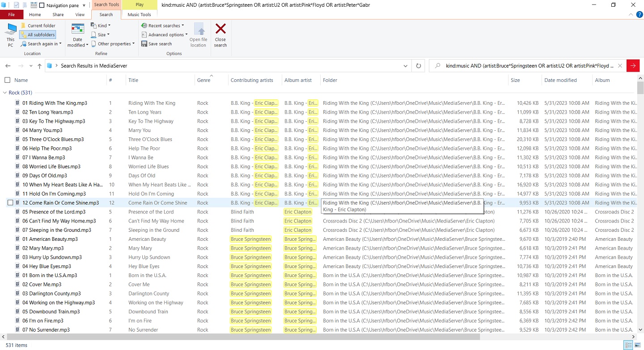
Task: Click the icon of 02 Mary Mary.mp3
Action: (x=17, y=248)
